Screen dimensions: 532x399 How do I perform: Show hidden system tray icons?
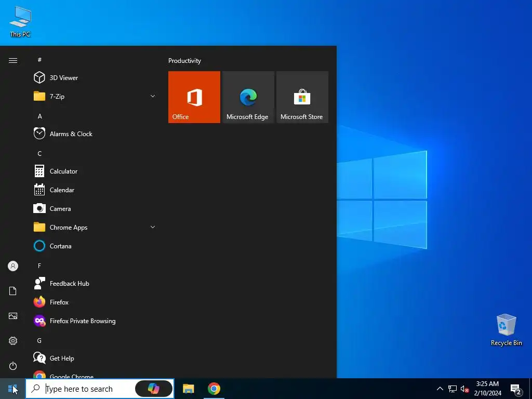(x=440, y=389)
